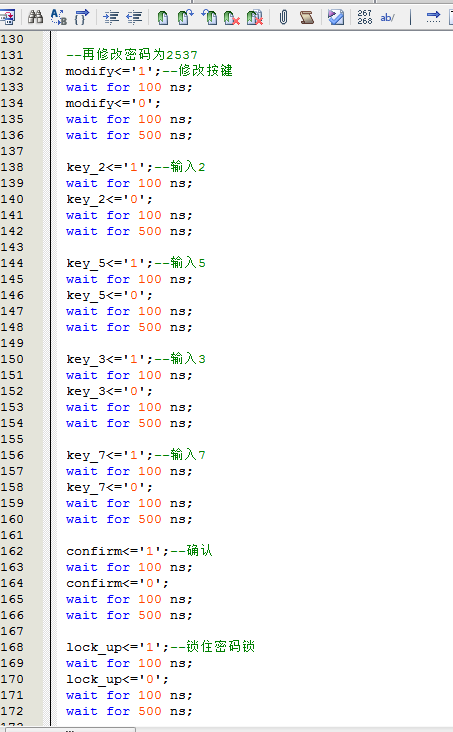453x732 pixels.
Task: Open the Insert Template scroll icon
Action: click(x=306, y=18)
